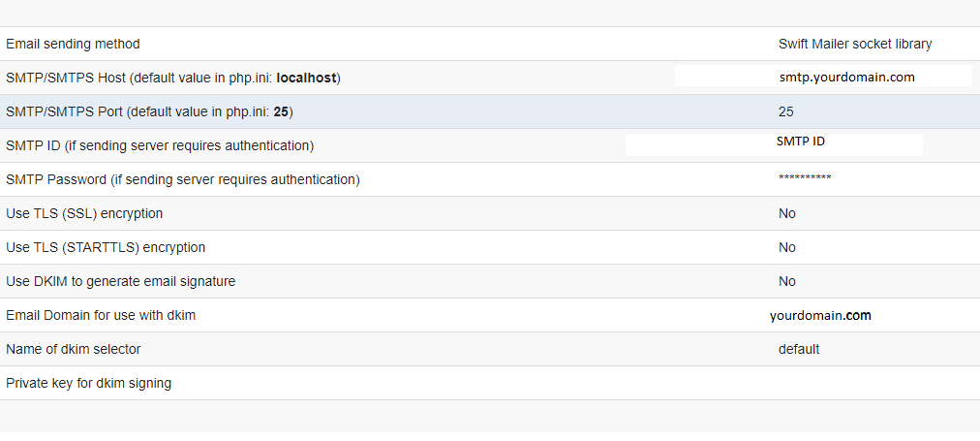Select the Swift Mailer socket library value
The image size is (980, 441).
pos(855,44)
